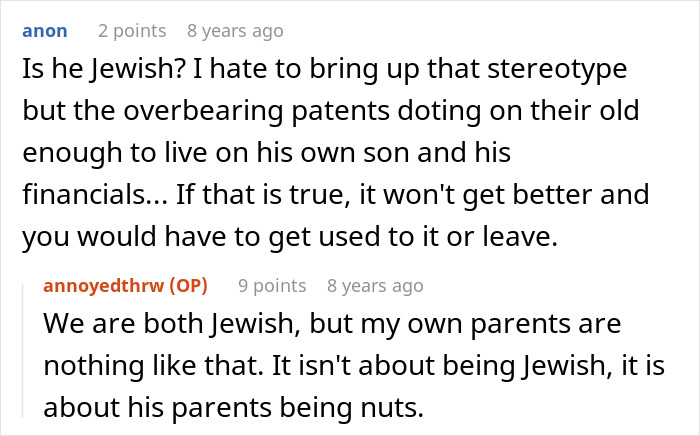The width and height of the screenshot is (700, 436).
Task: Open annoyedthrw's user profile
Action: tap(104, 286)
